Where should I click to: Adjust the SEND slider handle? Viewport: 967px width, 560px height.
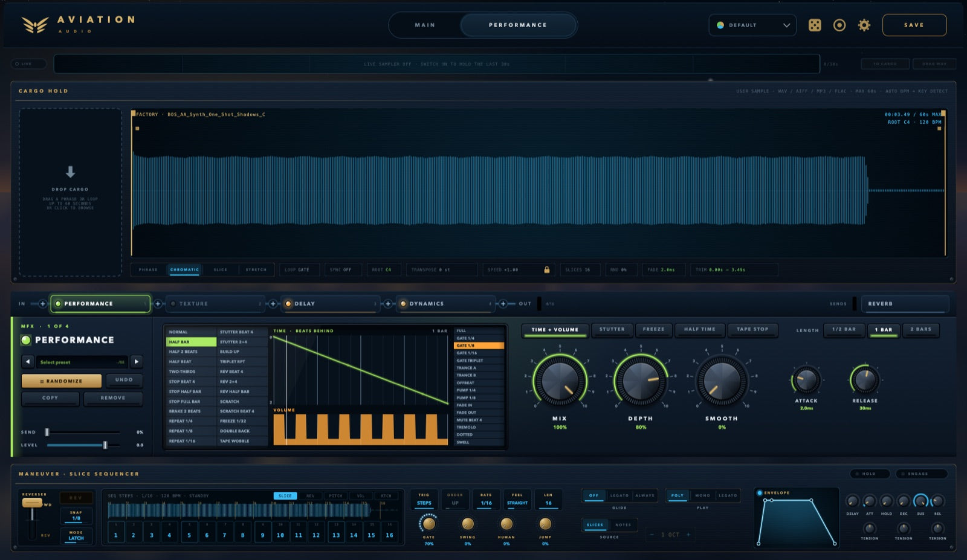(47, 432)
